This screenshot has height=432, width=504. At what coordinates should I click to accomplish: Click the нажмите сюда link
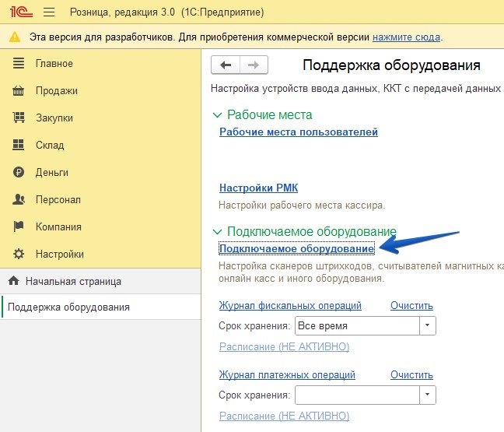coord(406,37)
